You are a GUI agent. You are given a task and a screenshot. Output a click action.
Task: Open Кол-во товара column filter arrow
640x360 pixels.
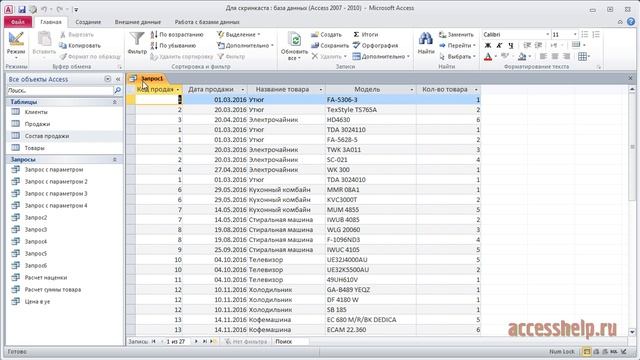(476, 89)
